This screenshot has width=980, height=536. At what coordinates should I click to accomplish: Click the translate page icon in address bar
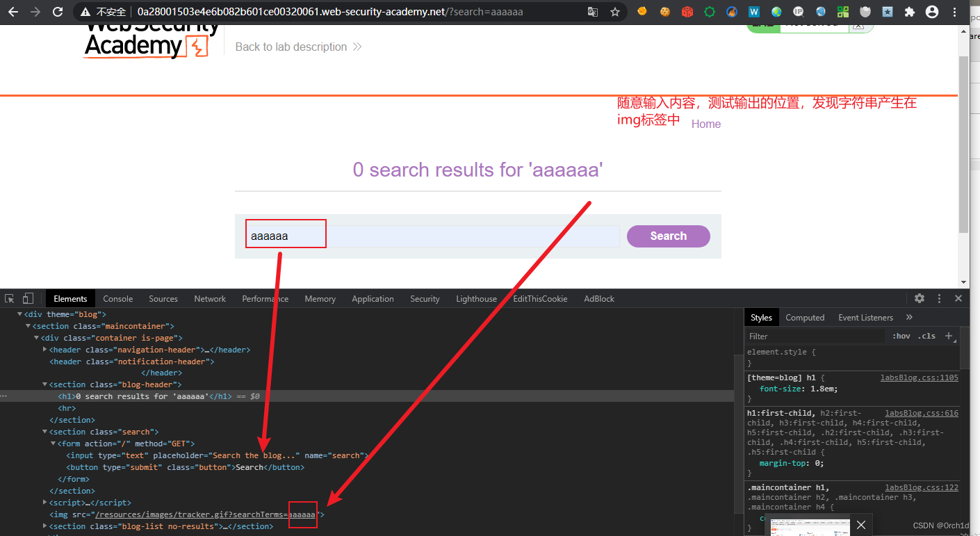pyautogui.click(x=592, y=12)
